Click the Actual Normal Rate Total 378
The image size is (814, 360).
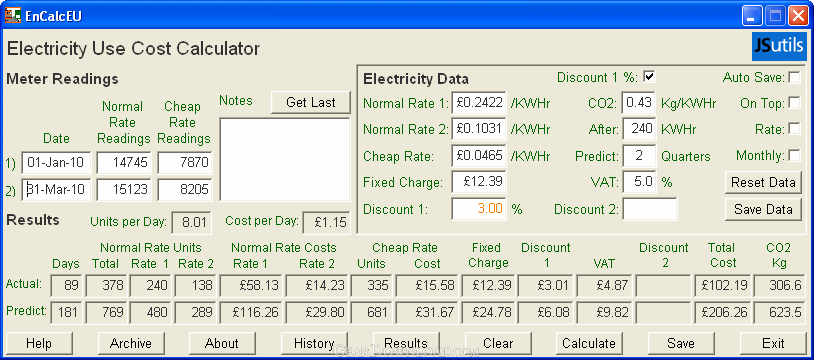(x=106, y=285)
